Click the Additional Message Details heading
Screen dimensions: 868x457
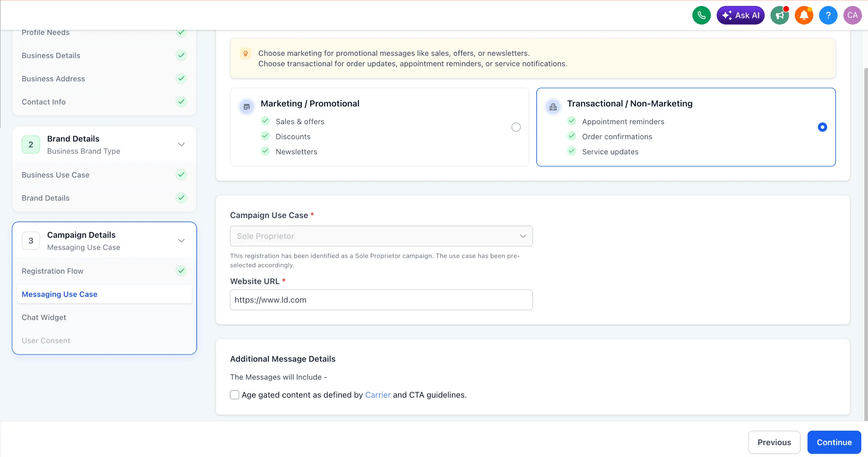(283, 359)
